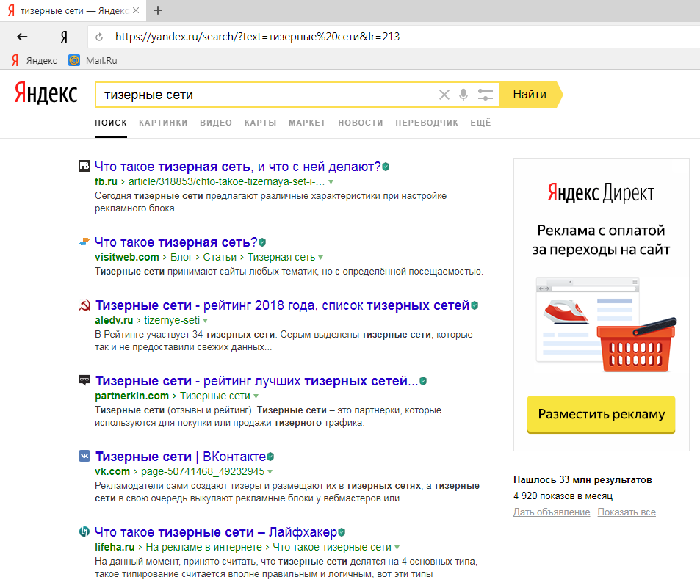Viewport: 700px width, 588px height.
Task: Expand the visitweb.com result options arrow
Action: coord(320,258)
